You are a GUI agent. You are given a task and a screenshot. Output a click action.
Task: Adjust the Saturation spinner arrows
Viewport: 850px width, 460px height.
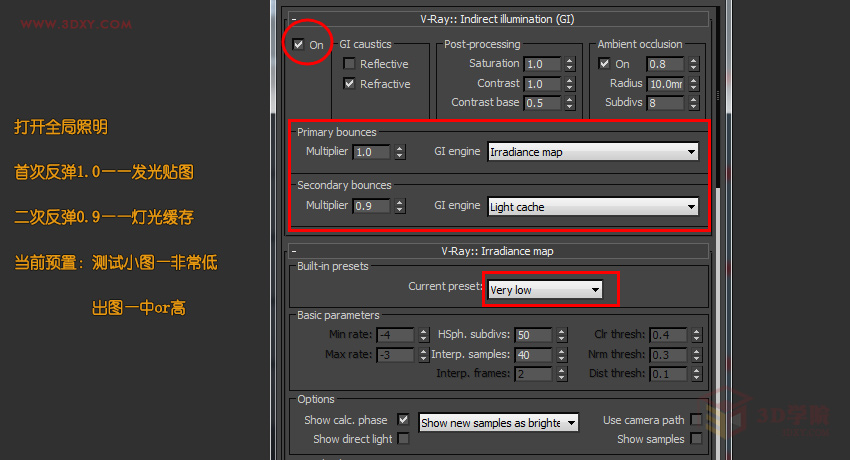[x=569, y=64]
